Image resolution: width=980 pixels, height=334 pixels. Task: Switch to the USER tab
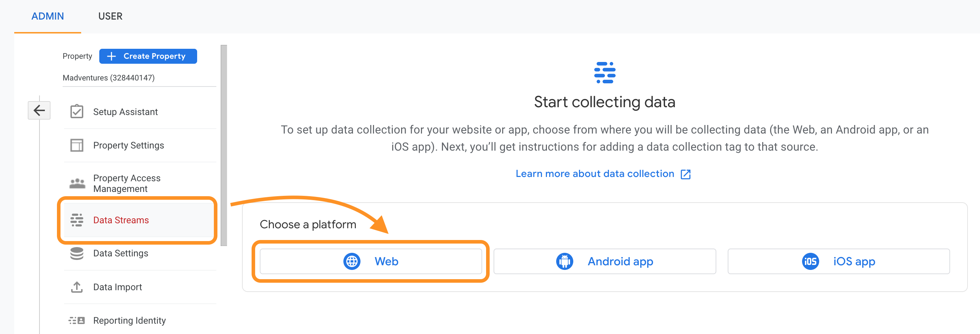pyautogui.click(x=110, y=16)
